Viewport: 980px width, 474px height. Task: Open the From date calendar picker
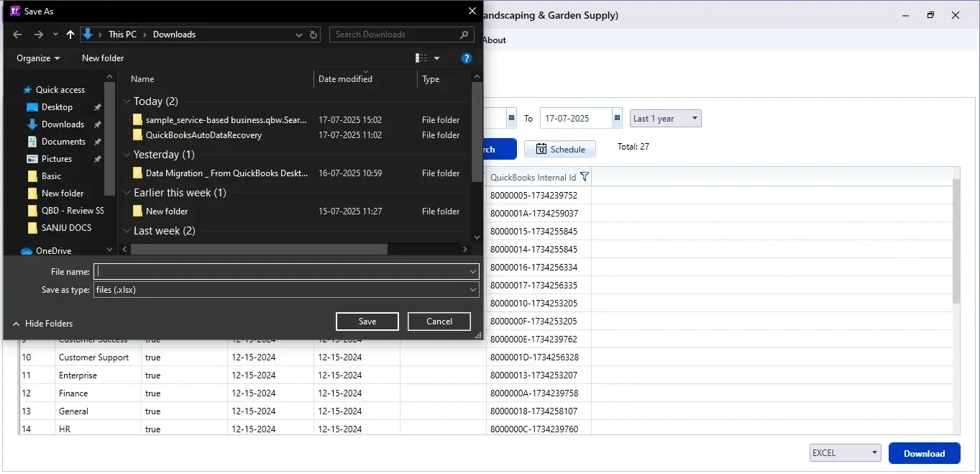pyautogui.click(x=511, y=118)
